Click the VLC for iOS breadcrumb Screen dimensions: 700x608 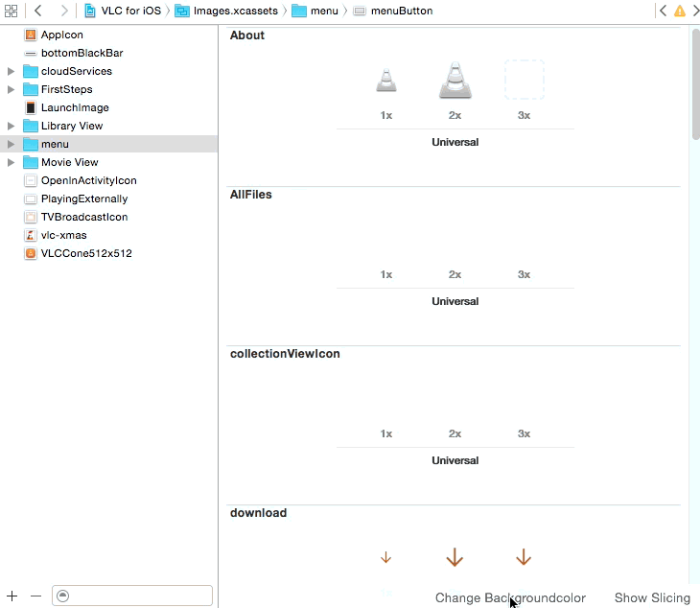(x=130, y=11)
